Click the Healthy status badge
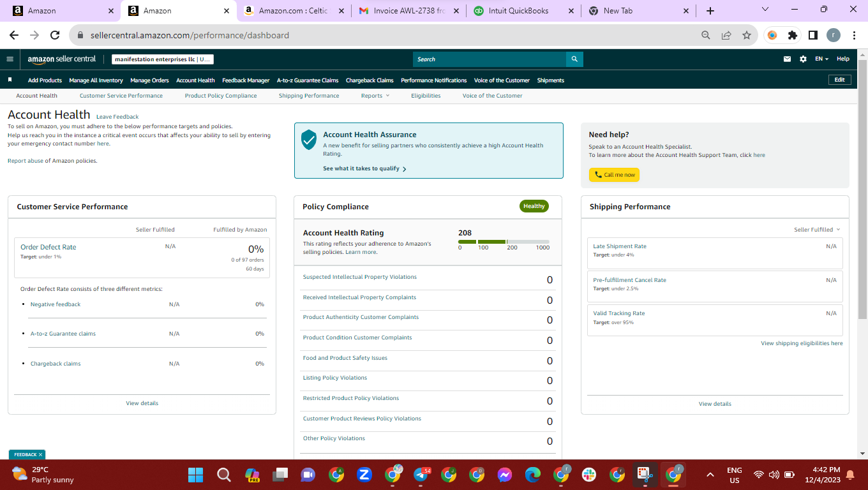Screen dimensions: 868x490 coord(534,206)
